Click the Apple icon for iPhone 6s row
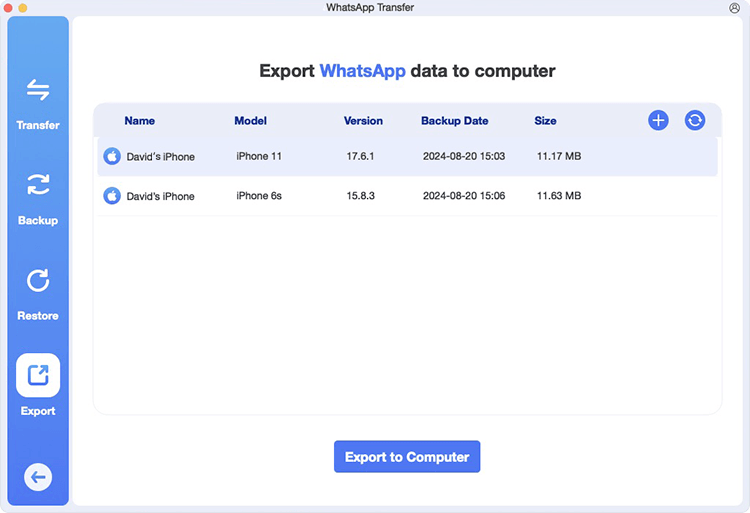The width and height of the screenshot is (750, 513). (x=112, y=196)
